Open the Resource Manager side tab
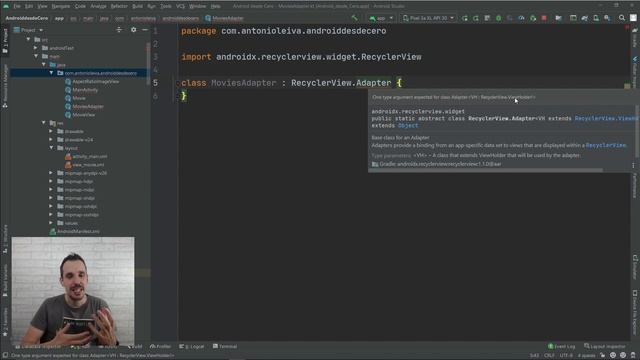 5,85
